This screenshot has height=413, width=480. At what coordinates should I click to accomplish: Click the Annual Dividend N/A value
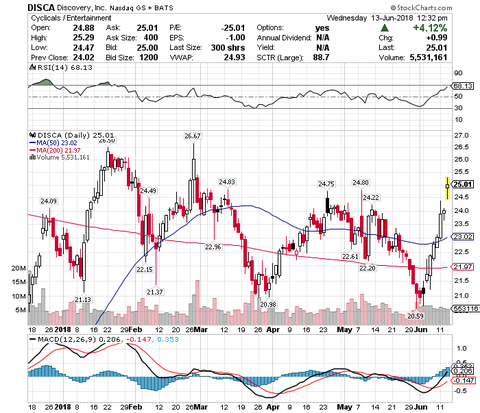pos(323,38)
